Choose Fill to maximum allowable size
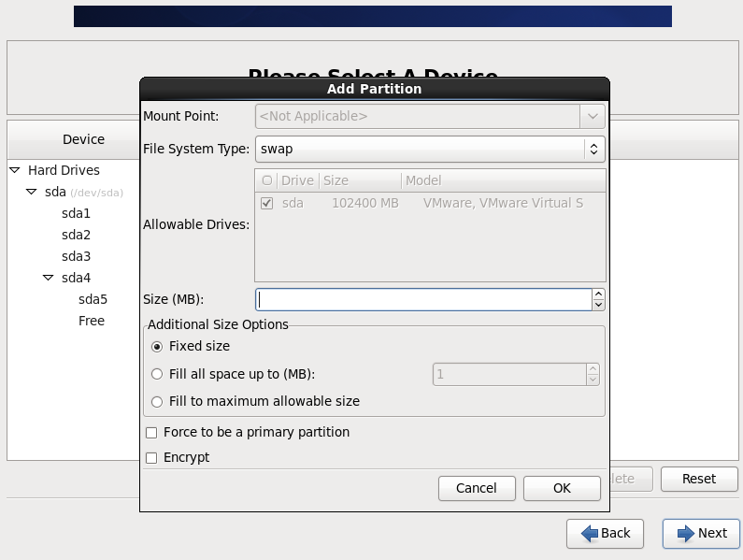The width and height of the screenshot is (743, 560). pyautogui.click(x=157, y=401)
